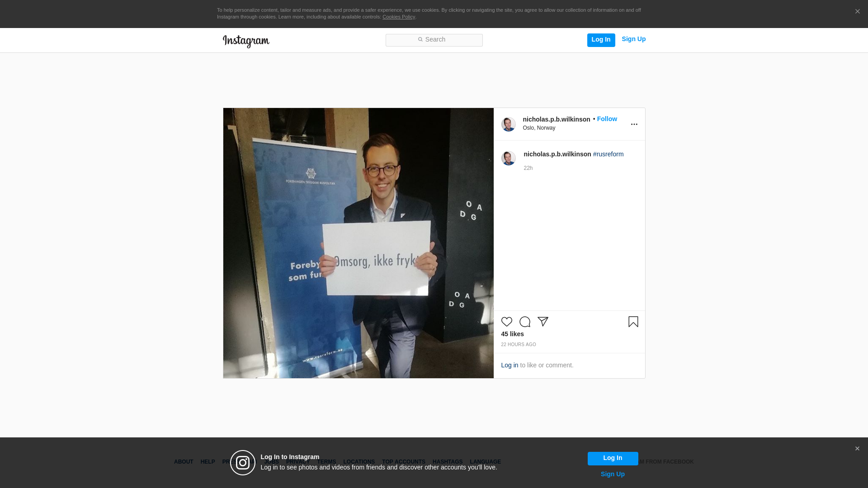Like the post with heart icon

click(506, 322)
